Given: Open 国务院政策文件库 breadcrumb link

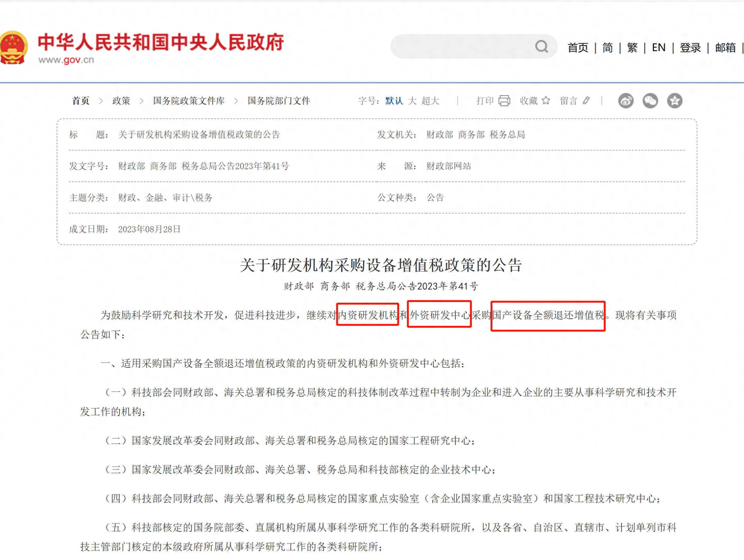Looking at the screenshot, I should point(189,101).
